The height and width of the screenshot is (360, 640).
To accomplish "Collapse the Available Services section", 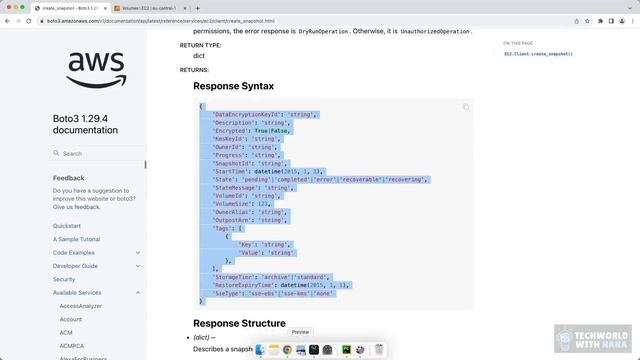I will tap(138, 293).
